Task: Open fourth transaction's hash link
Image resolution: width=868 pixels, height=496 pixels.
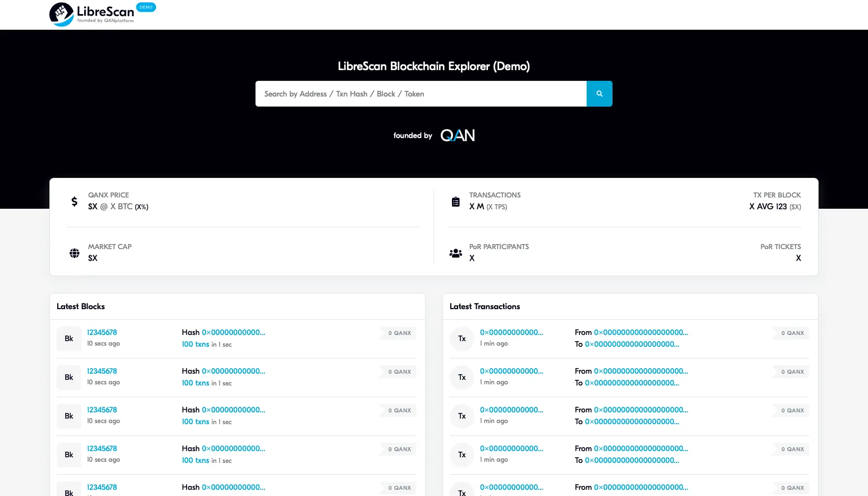Action: (x=511, y=448)
